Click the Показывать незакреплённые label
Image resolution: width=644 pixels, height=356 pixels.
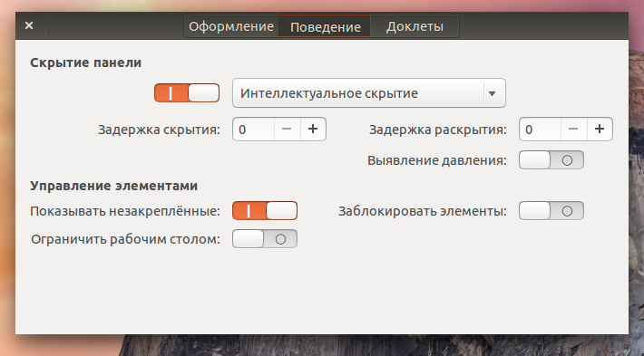[125, 211]
